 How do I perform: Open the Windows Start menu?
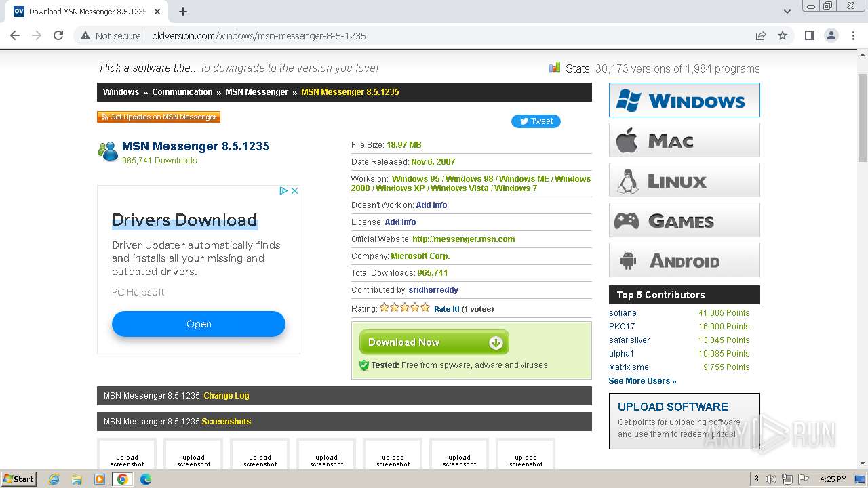click(x=19, y=479)
